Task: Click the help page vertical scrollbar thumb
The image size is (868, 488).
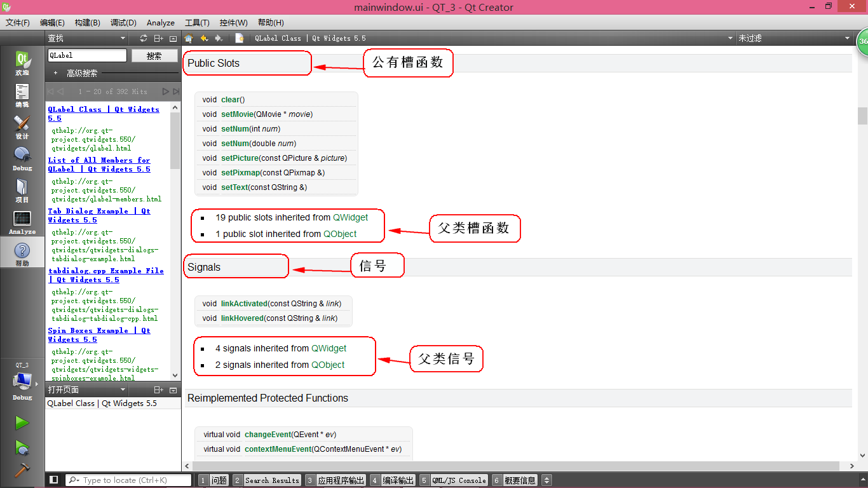Action: [862, 116]
